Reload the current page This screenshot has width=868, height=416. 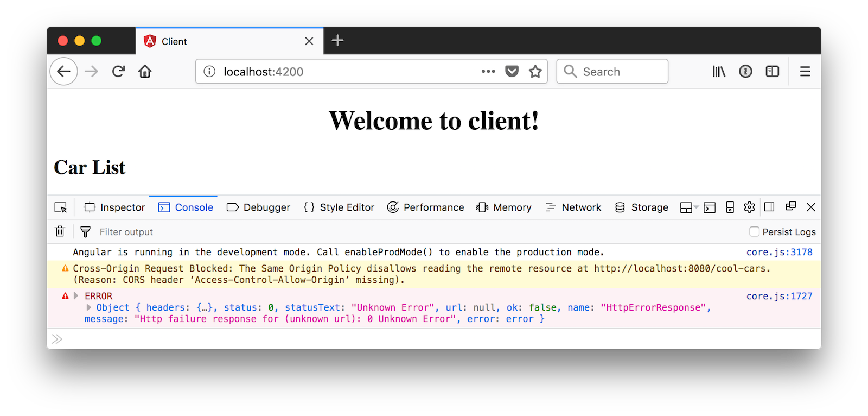click(118, 72)
